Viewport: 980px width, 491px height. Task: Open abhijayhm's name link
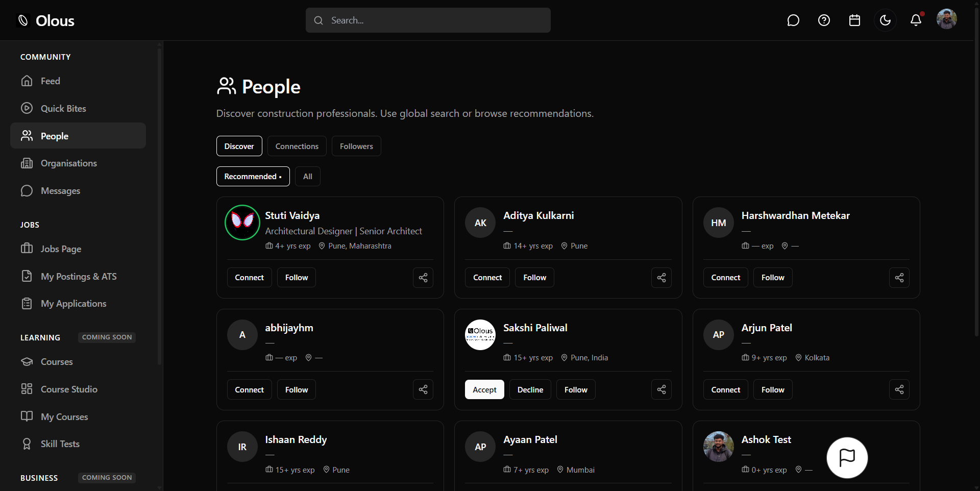coord(289,328)
